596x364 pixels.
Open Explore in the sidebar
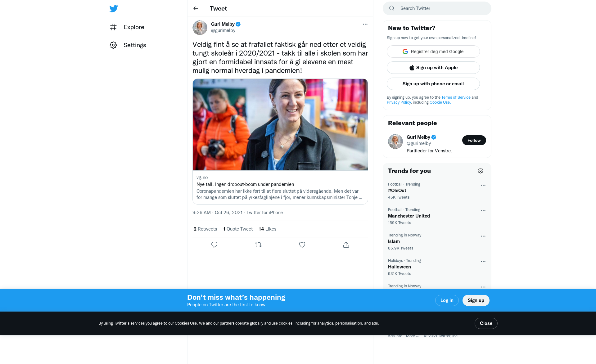click(x=133, y=27)
